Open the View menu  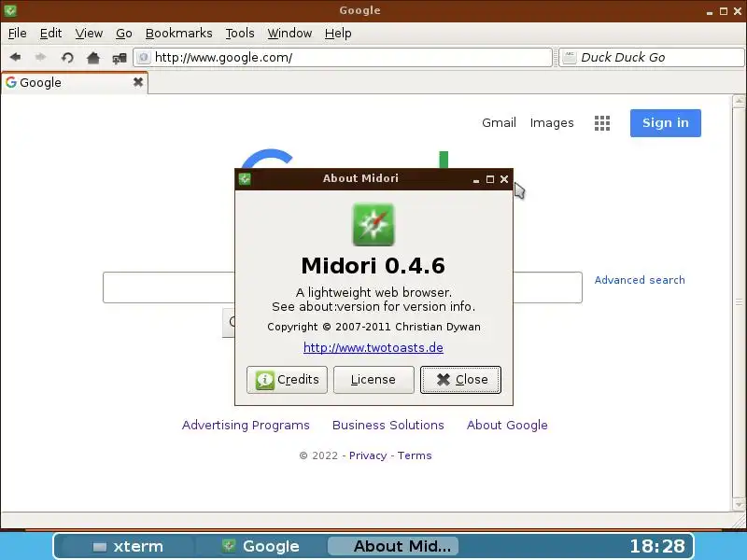(89, 34)
